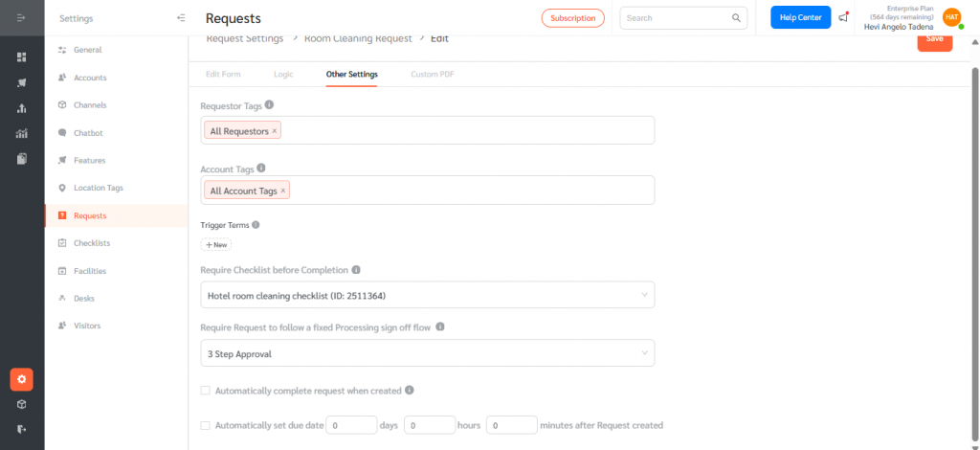980x450 pixels.
Task: Expand the main navigation hamburger icon
Action: tap(21, 18)
